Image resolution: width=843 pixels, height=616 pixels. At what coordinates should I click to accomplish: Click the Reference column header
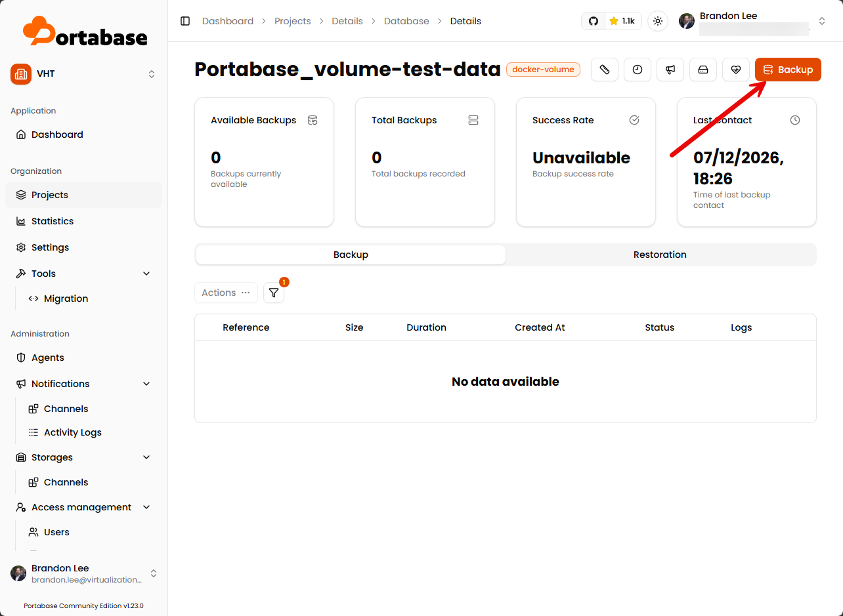[246, 327]
